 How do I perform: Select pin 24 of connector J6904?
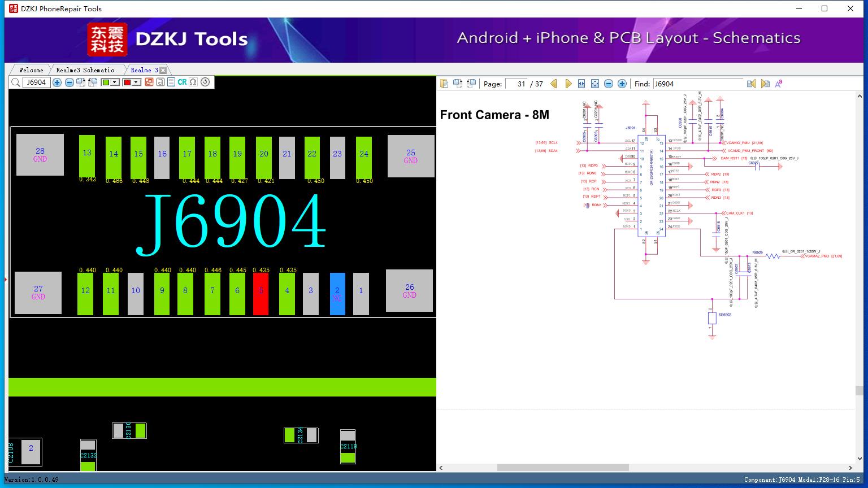coord(364,158)
